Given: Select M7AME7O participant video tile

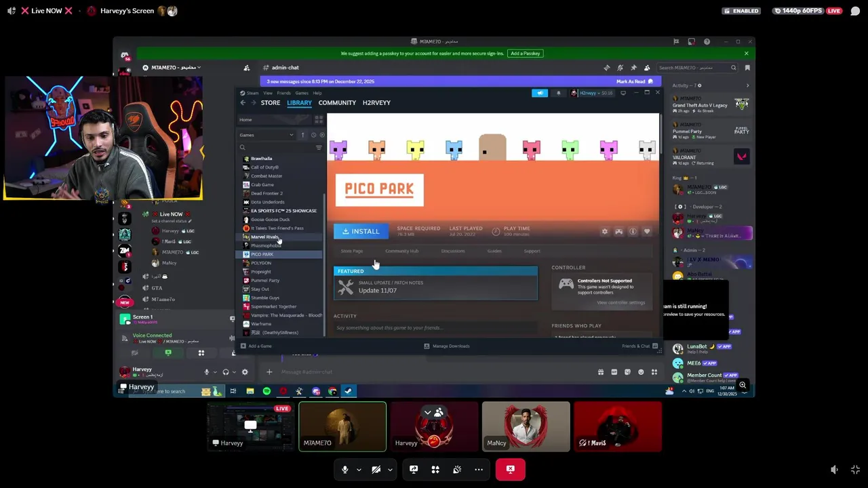Looking at the screenshot, I should (342, 427).
